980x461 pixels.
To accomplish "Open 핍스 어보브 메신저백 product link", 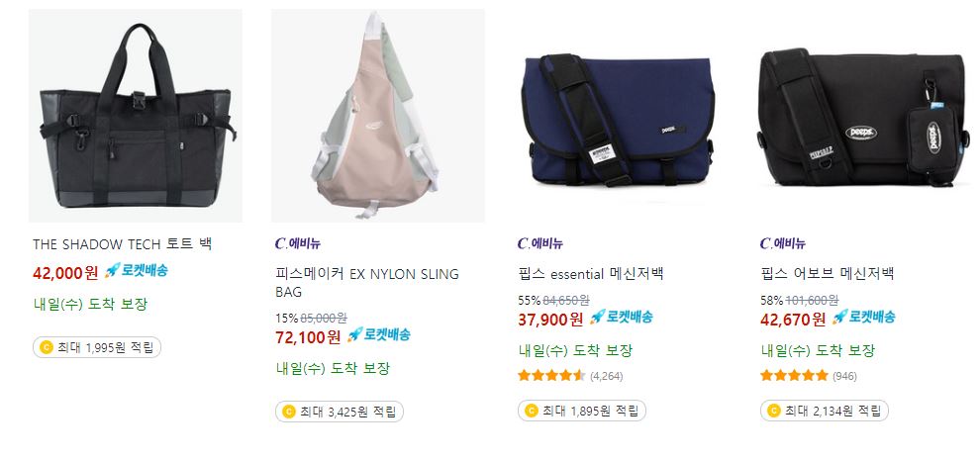I will [828, 274].
